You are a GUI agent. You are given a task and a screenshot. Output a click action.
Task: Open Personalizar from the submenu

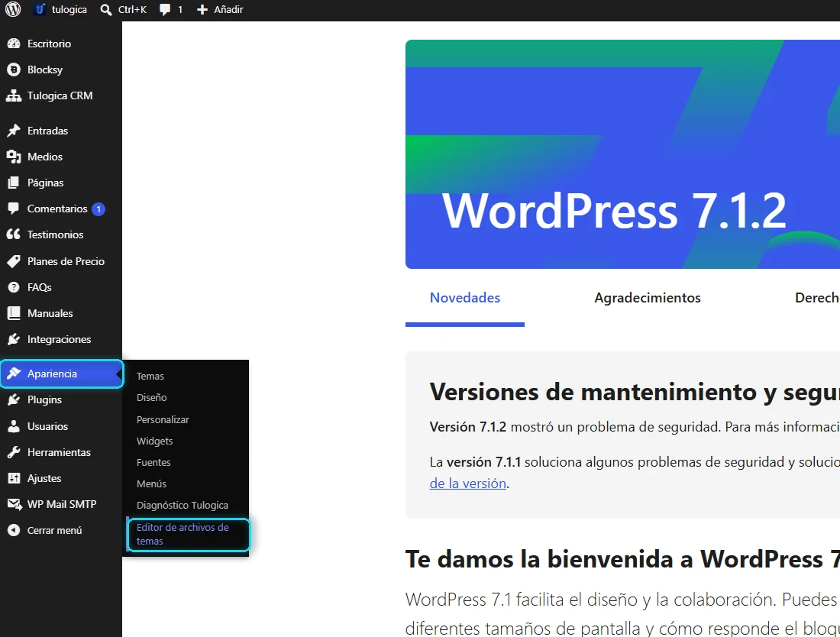click(x=163, y=419)
